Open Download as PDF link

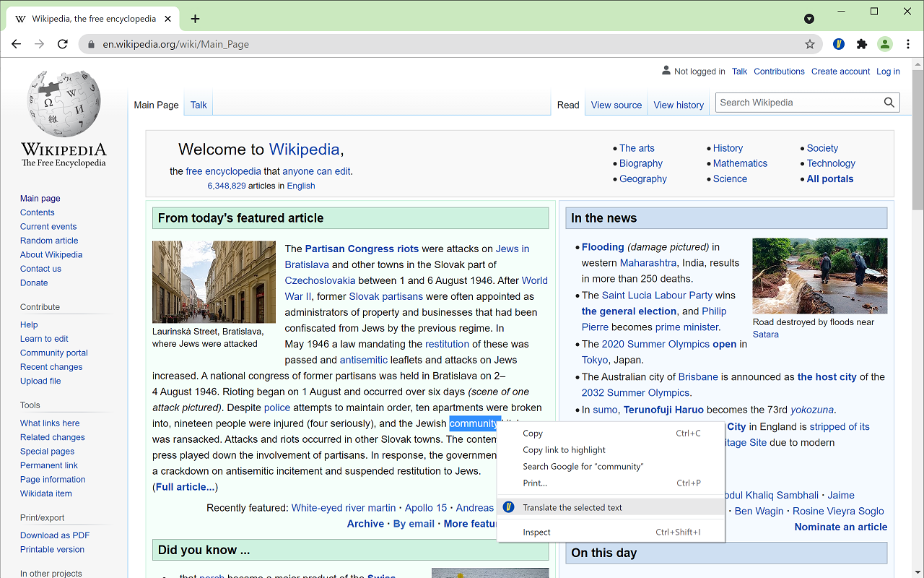(x=55, y=535)
